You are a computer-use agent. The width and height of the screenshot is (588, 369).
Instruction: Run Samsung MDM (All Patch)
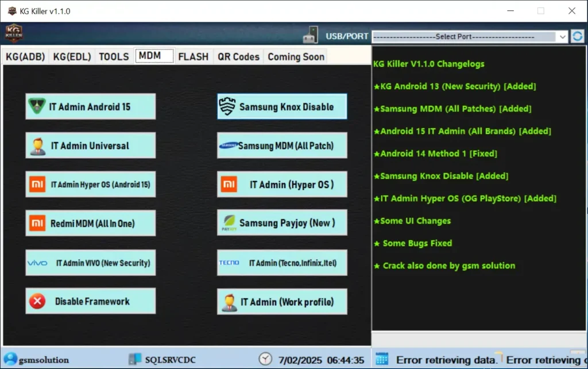click(282, 145)
